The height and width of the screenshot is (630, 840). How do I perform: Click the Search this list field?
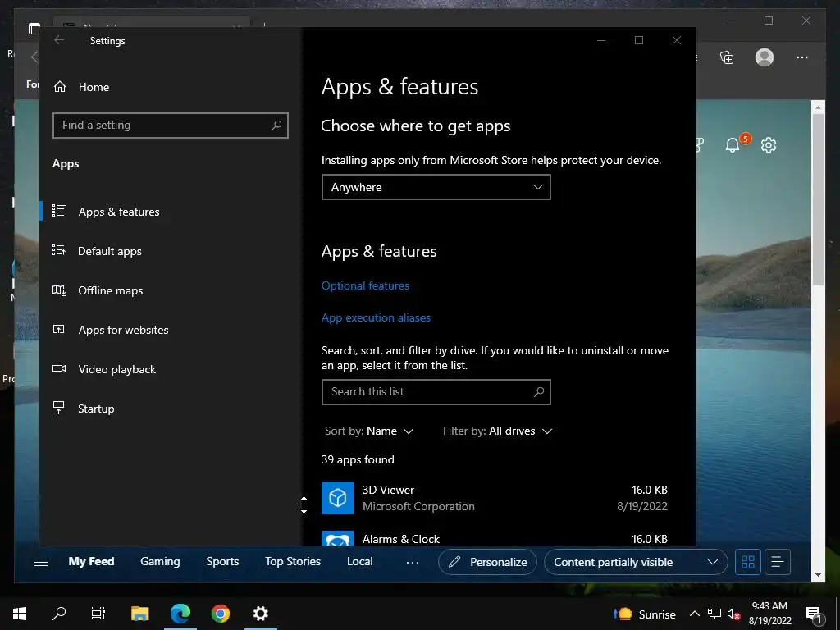click(x=436, y=391)
